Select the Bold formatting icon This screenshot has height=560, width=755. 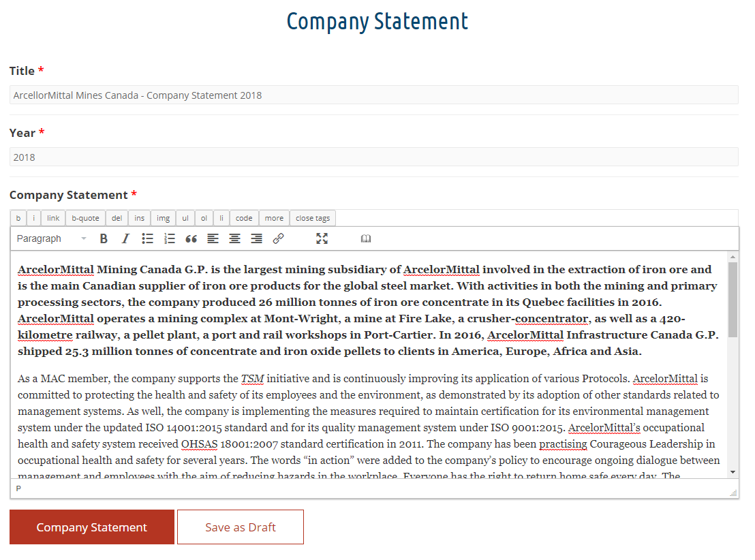pyautogui.click(x=104, y=238)
